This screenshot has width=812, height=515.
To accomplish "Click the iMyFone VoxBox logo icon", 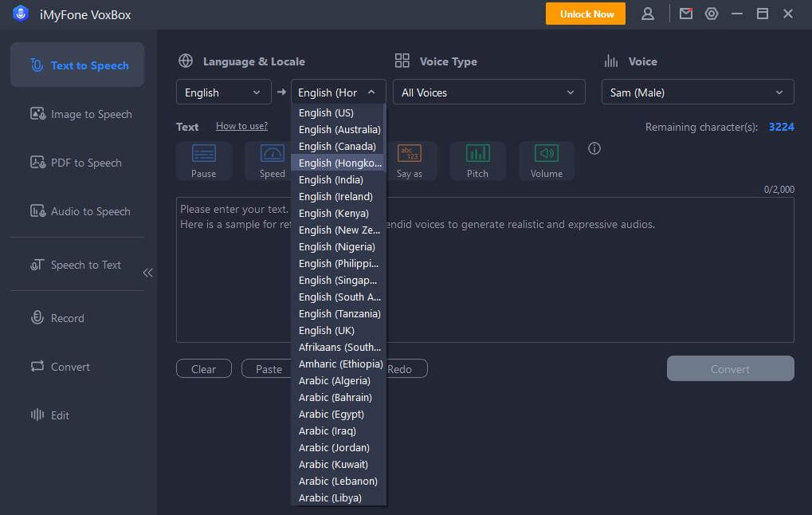I will tap(21, 14).
